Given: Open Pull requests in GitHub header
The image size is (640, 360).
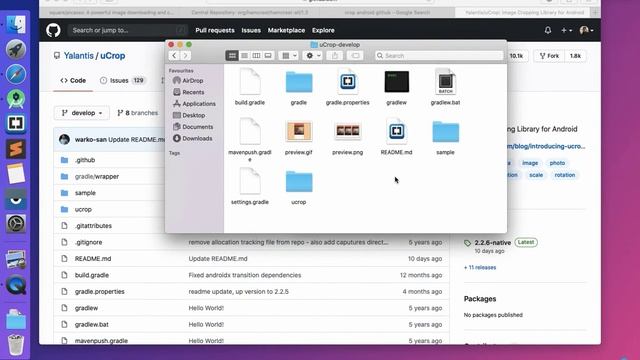Looking at the screenshot, I should coord(215,30).
